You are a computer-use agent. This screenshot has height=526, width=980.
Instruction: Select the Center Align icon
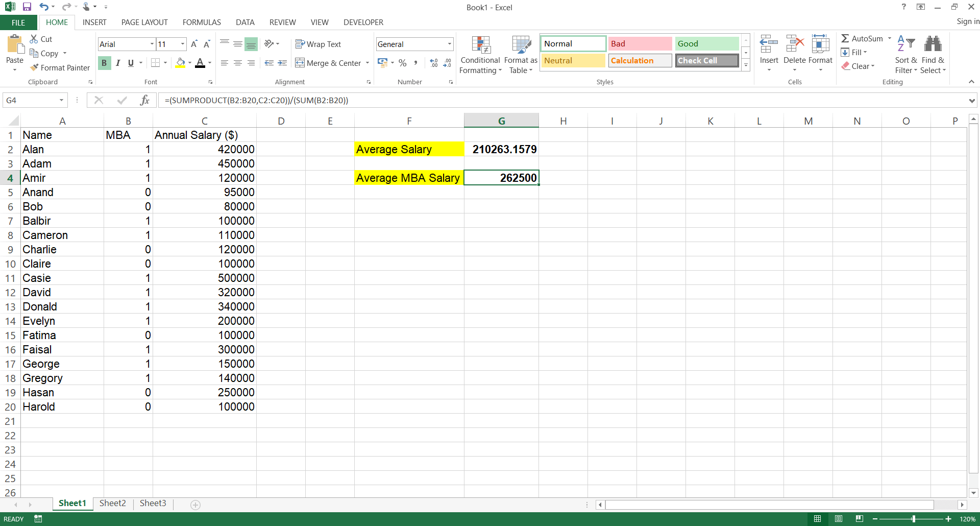coord(237,63)
